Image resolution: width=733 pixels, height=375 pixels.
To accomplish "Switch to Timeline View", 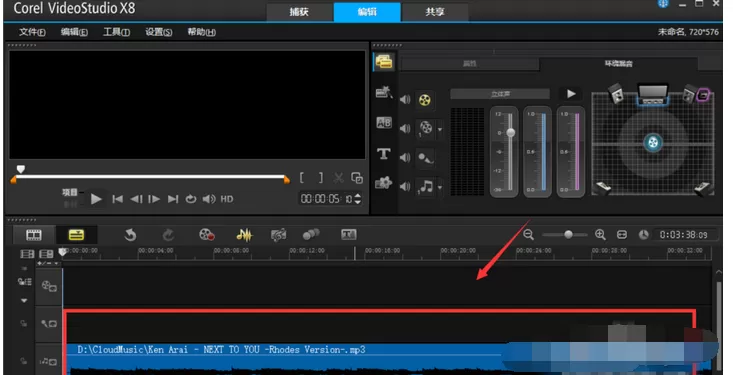I will click(76, 235).
